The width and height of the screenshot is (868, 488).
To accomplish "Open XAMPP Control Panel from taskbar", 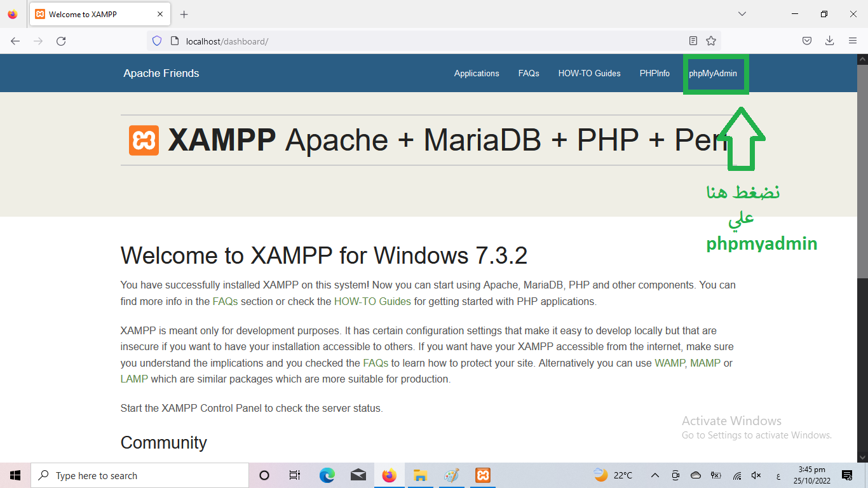I will [483, 475].
